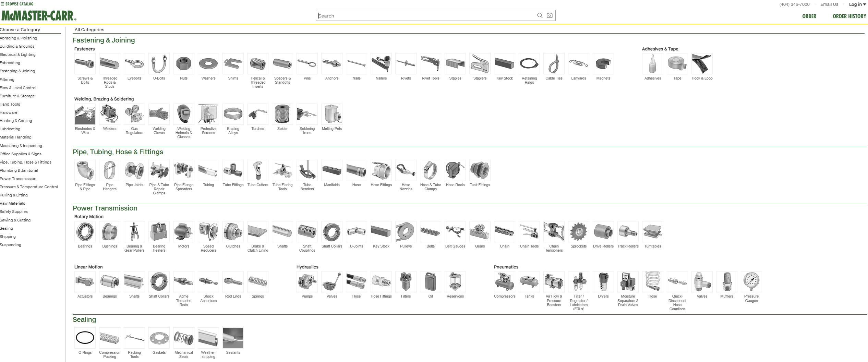Select the Rivet Tools icon

431,64
